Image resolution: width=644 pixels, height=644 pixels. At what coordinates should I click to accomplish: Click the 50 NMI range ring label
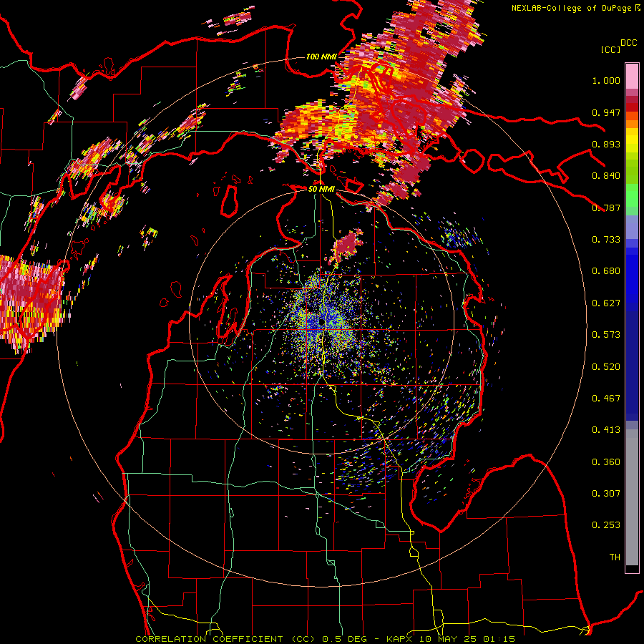tap(321, 189)
